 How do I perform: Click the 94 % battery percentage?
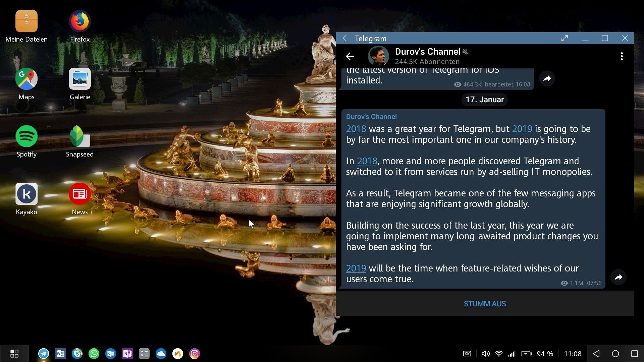(545, 354)
